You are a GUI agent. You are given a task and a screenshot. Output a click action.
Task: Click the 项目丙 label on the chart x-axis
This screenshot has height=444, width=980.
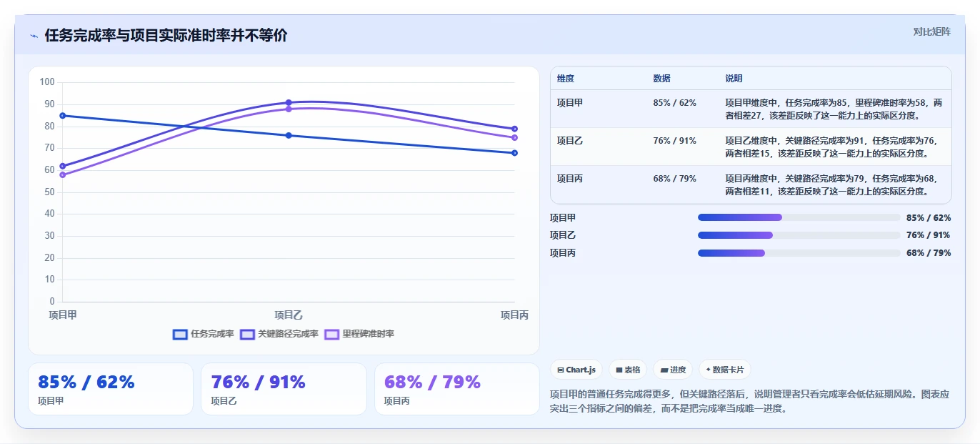point(514,315)
